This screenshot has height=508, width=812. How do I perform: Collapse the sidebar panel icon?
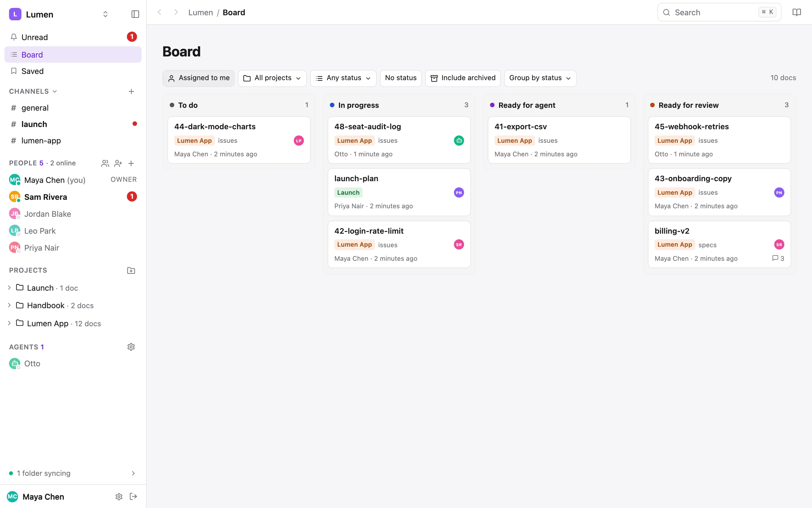pos(135,14)
